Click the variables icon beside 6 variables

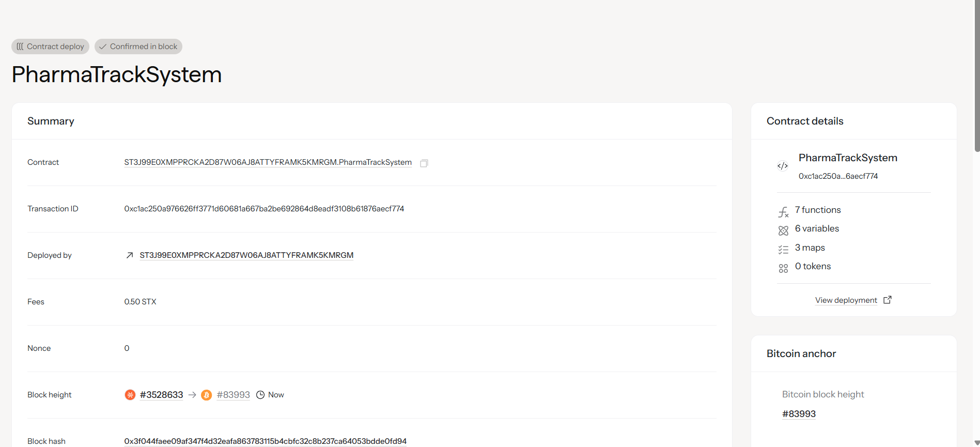(783, 230)
